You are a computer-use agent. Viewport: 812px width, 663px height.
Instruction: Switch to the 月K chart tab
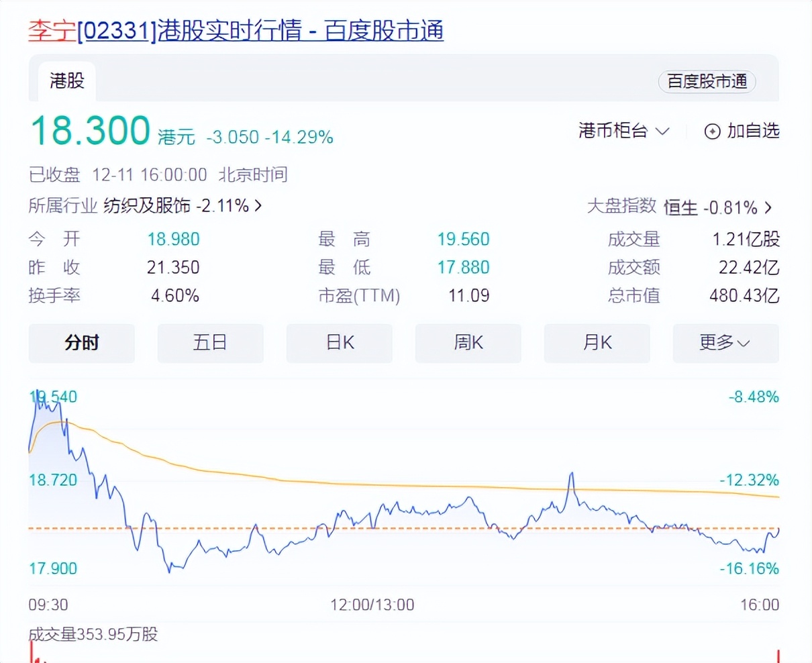(597, 343)
